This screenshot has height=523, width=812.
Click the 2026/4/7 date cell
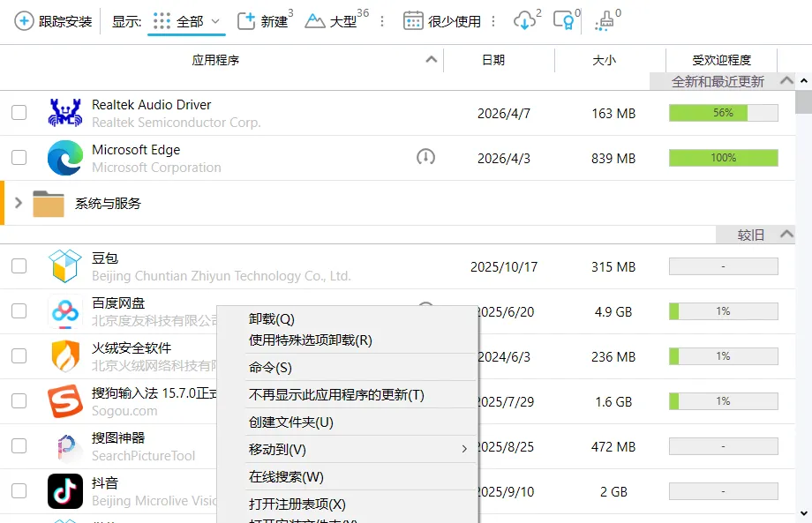pyautogui.click(x=503, y=113)
